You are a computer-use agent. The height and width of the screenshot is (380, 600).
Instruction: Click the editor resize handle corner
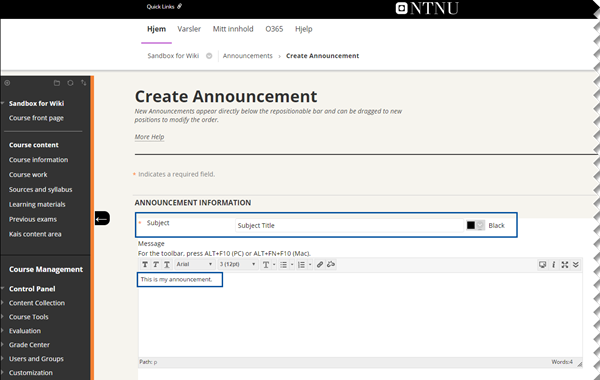point(579,364)
